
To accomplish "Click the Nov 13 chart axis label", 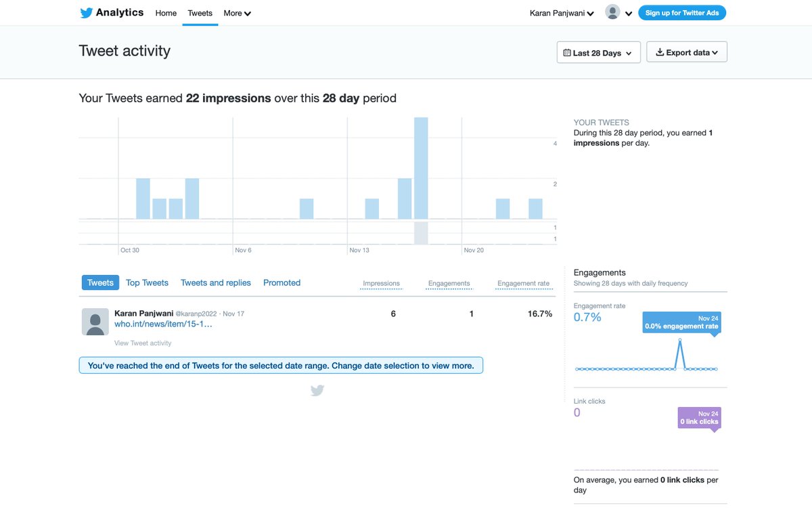I will point(359,250).
